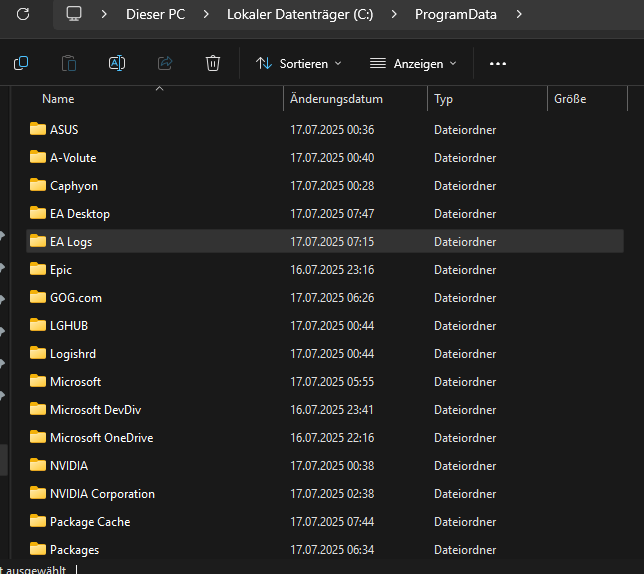This screenshot has height=574, width=644.
Task: Expand chevron after the PC icon
Action: (104, 14)
